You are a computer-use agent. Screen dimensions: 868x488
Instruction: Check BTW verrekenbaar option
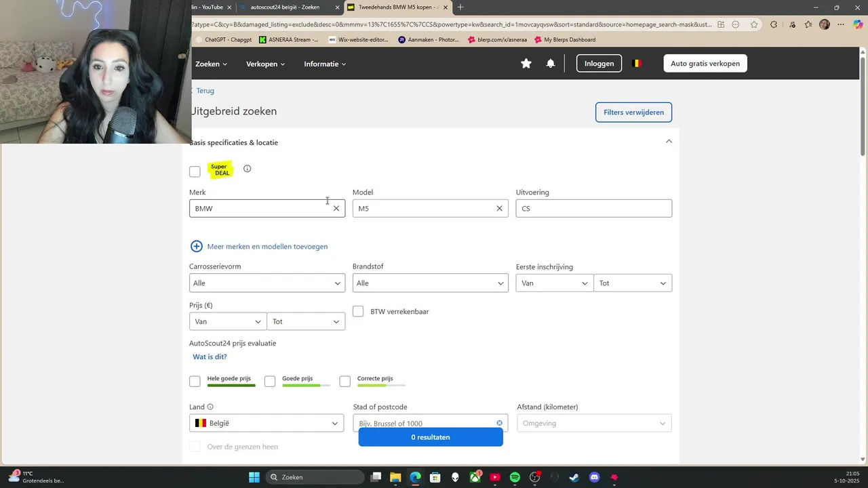click(358, 311)
